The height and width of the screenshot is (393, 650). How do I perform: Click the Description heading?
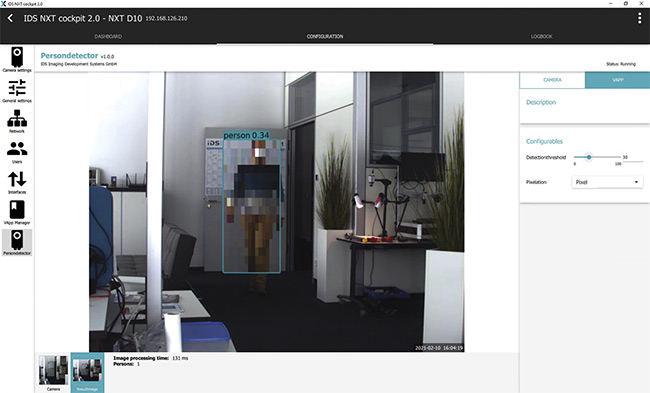coord(541,102)
